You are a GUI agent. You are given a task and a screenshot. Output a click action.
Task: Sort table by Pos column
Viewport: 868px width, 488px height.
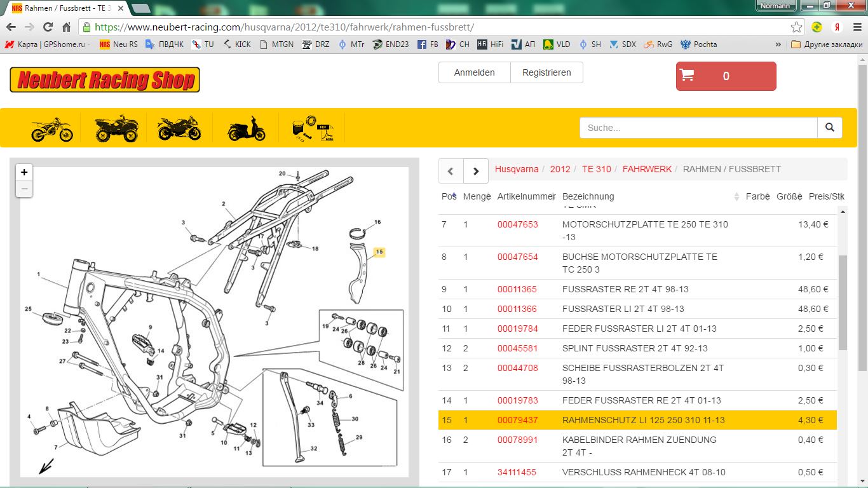point(449,196)
